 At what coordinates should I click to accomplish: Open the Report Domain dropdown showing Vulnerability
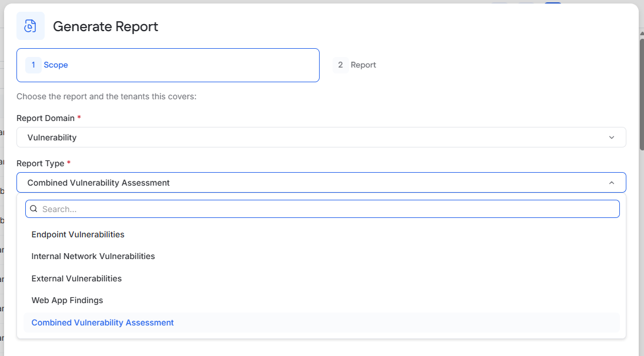(x=321, y=137)
